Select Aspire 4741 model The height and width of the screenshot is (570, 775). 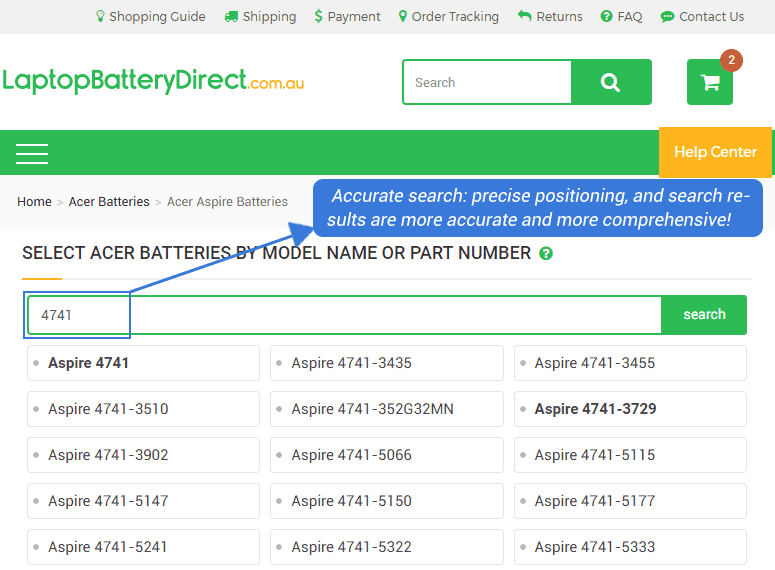143,363
